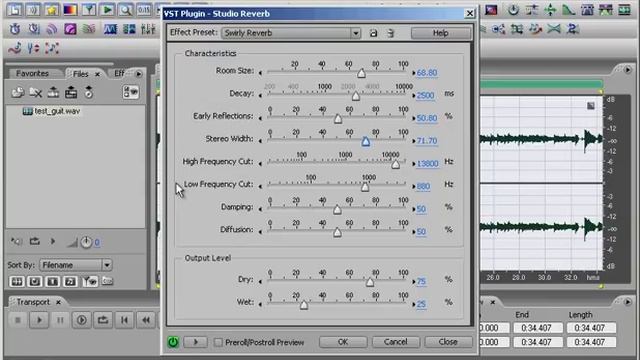Click the Dry level slider handle
The image size is (640, 360).
pos(370,282)
